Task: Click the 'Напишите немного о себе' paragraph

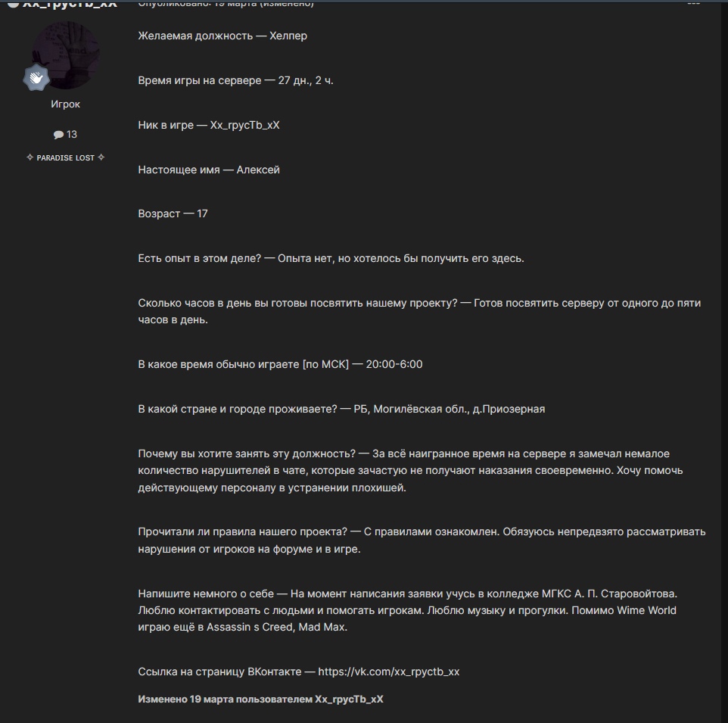Action: click(408, 610)
